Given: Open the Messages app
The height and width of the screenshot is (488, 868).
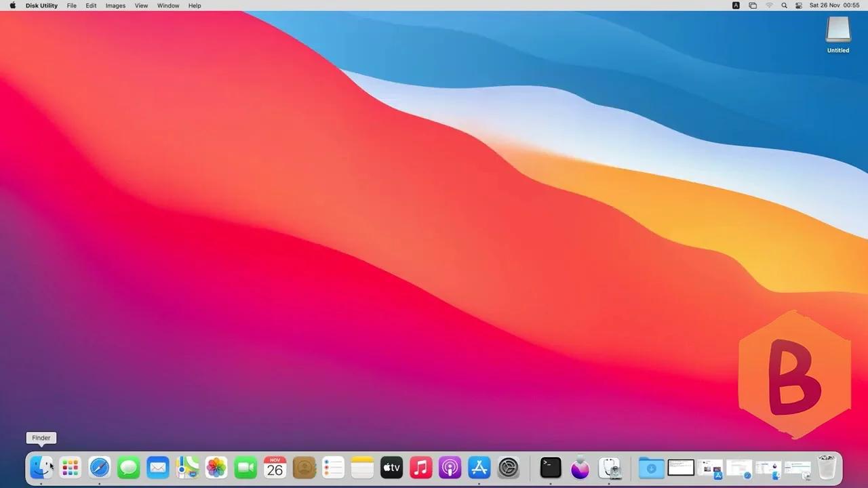Looking at the screenshot, I should coord(128,467).
